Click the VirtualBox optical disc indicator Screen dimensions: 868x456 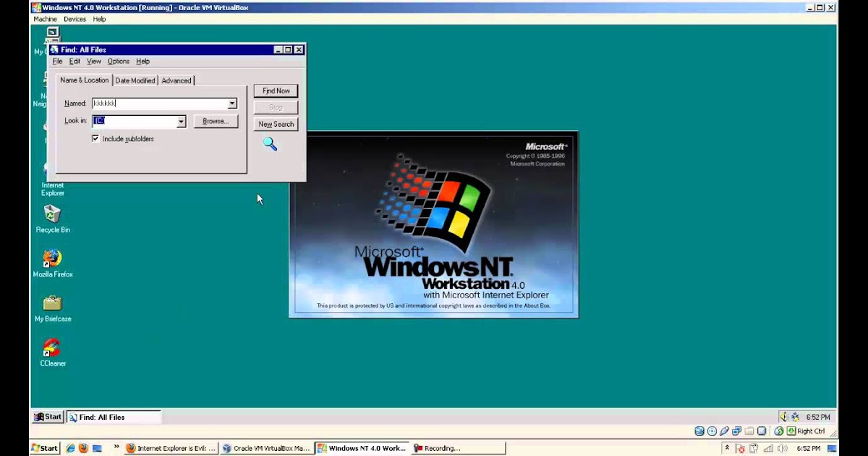pos(712,431)
